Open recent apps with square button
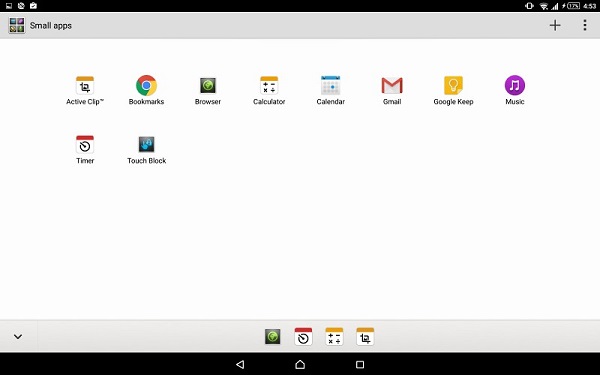The height and width of the screenshot is (375, 600). [360, 364]
